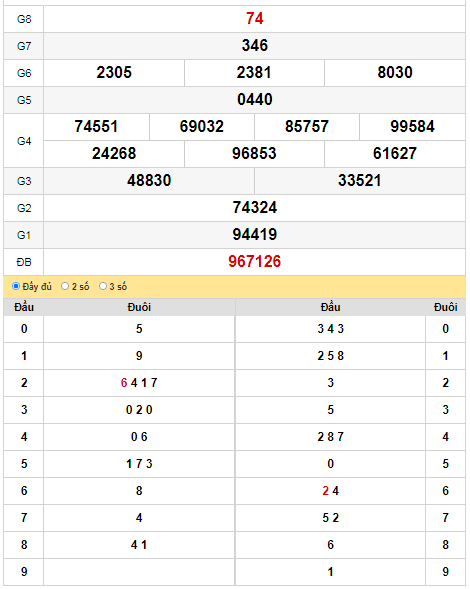Click the G7 result 346

254,45
